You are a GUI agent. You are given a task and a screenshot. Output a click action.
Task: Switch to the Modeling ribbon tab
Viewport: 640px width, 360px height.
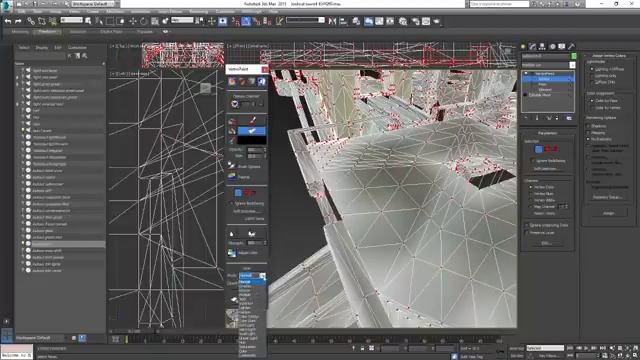20,32
